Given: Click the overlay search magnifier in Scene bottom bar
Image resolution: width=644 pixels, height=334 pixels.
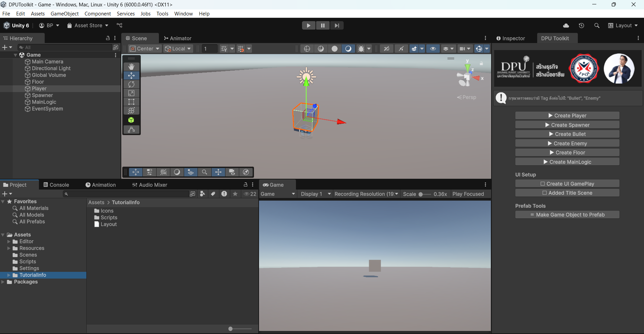Looking at the screenshot, I should pos(204,172).
